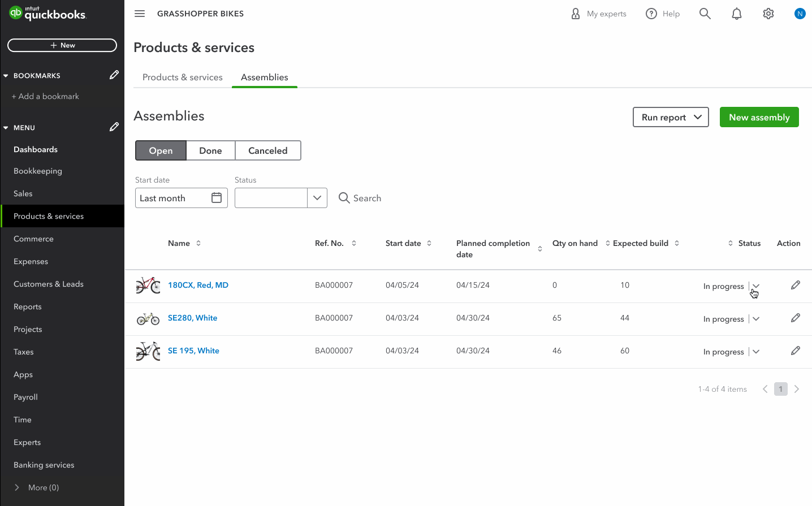Click the New assembly button
This screenshot has height=506, width=812.
click(x=759, y=117)
